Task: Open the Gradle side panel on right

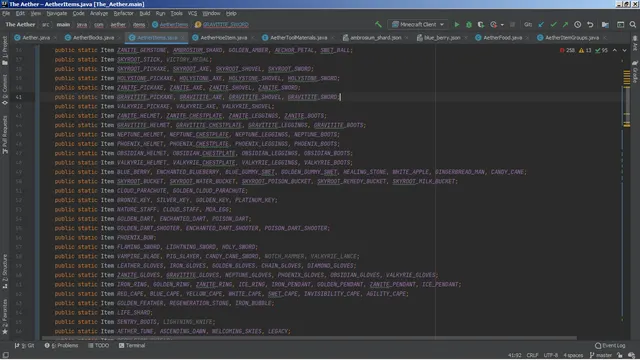Action: click(635, 72)
